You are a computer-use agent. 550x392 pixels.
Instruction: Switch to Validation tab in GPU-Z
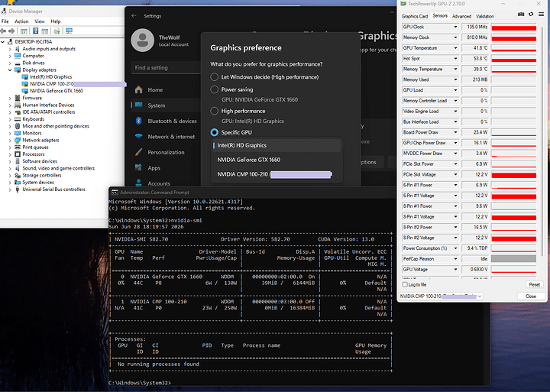click(x=485, y=16)
